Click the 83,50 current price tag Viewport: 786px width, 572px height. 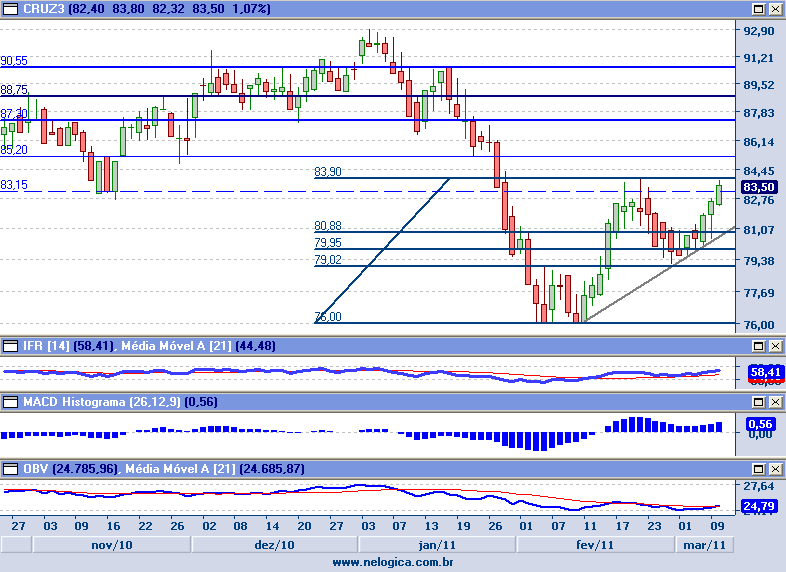pyautogui.click(x=760, y=187)
